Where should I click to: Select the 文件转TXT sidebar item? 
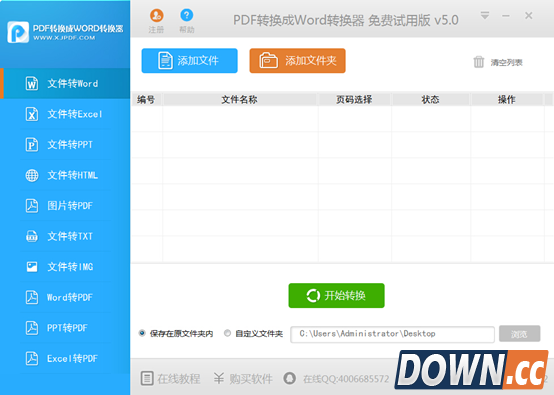pos(65,236)
